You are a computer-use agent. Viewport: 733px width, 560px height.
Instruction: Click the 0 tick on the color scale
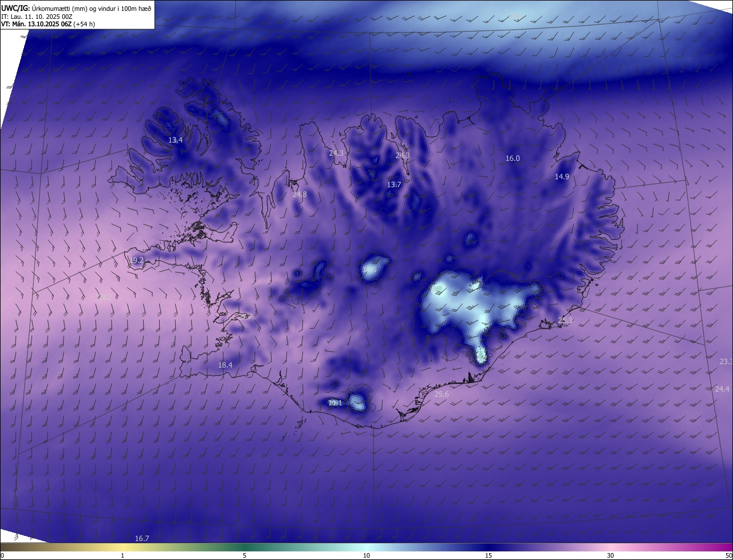pos(2,555)
